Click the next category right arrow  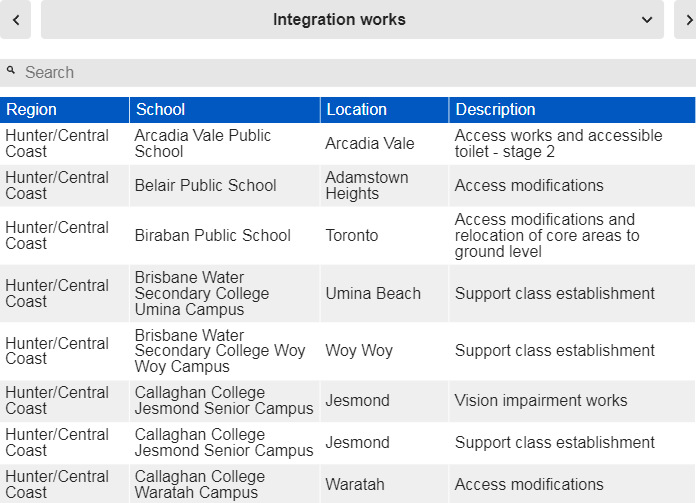[685, 20]
